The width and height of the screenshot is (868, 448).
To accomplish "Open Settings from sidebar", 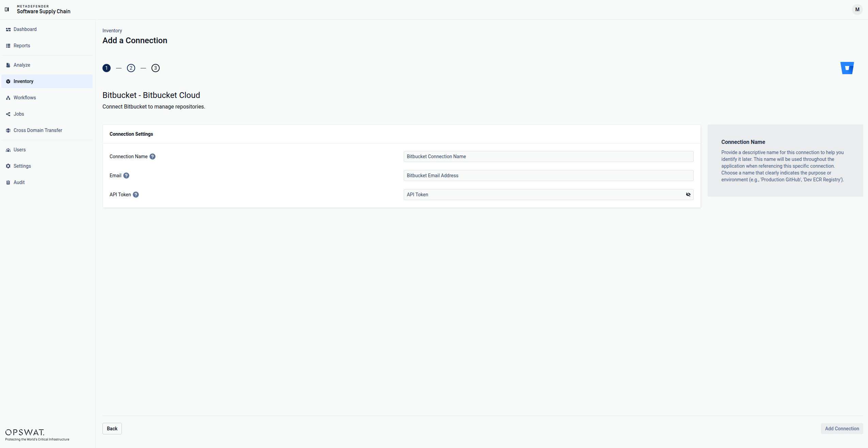I will point(47,166).
